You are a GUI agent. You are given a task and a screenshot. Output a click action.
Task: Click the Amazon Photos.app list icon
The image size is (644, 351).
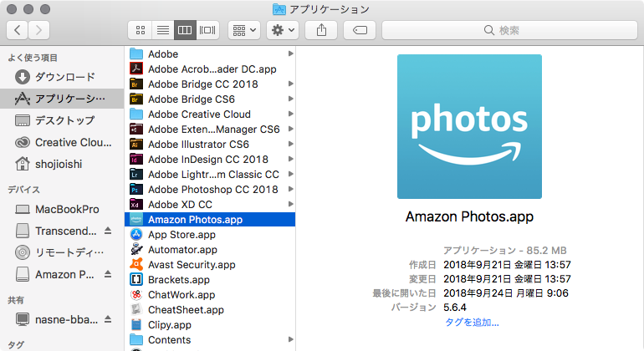[136, 219]
